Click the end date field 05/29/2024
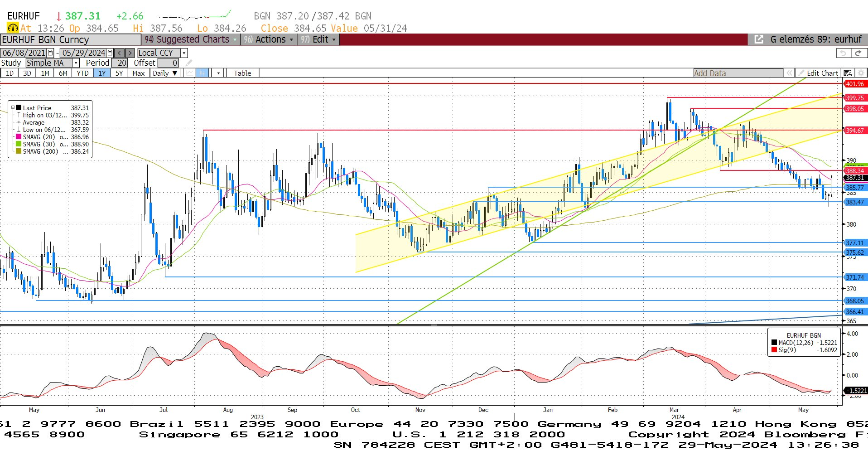 tap(83, 53)
